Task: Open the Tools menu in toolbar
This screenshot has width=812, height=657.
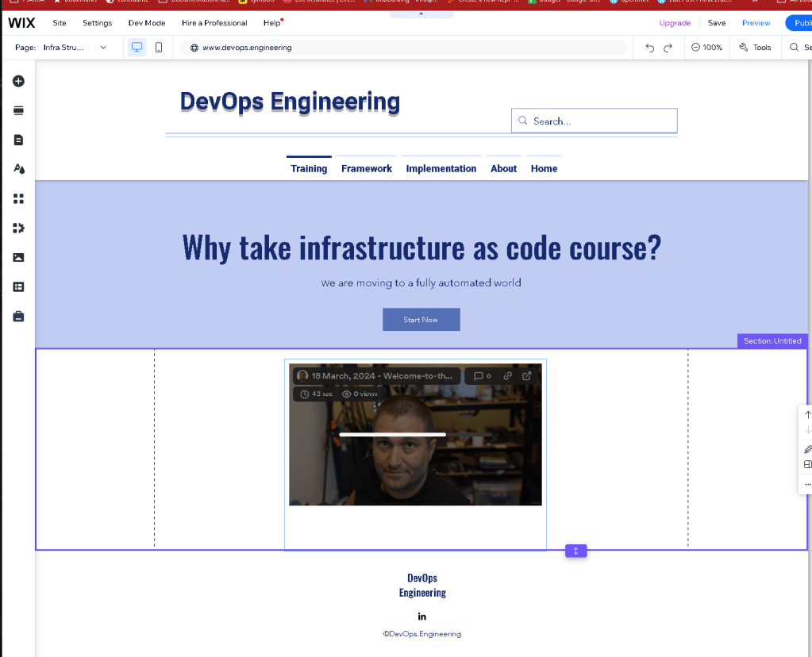Action: click(755, 47)
